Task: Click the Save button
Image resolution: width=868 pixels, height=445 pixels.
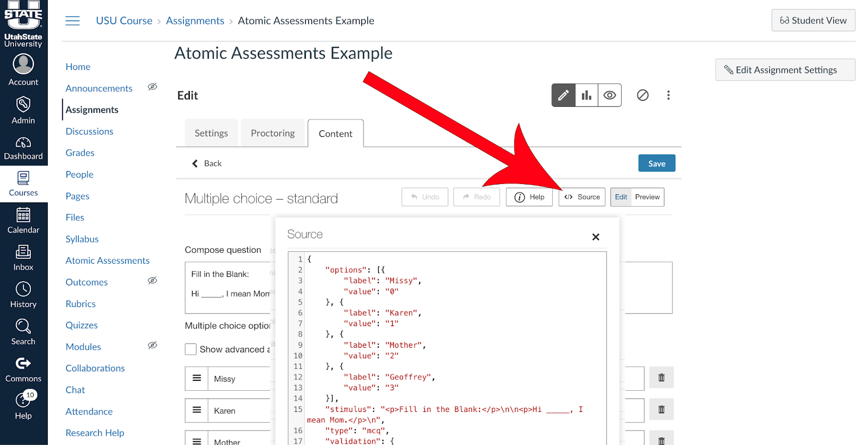Action: pos(656,163)
